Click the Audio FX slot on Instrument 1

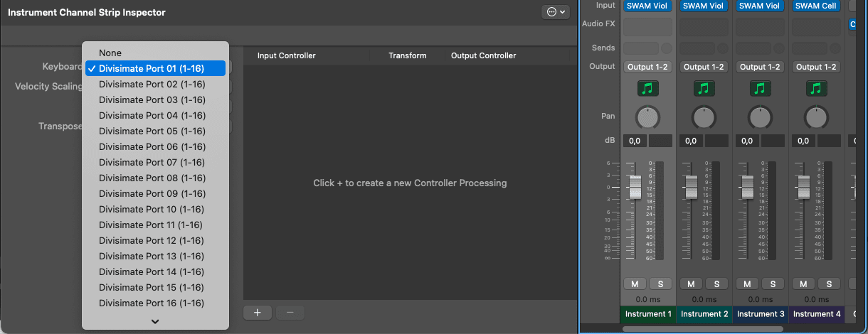point(647,27)
